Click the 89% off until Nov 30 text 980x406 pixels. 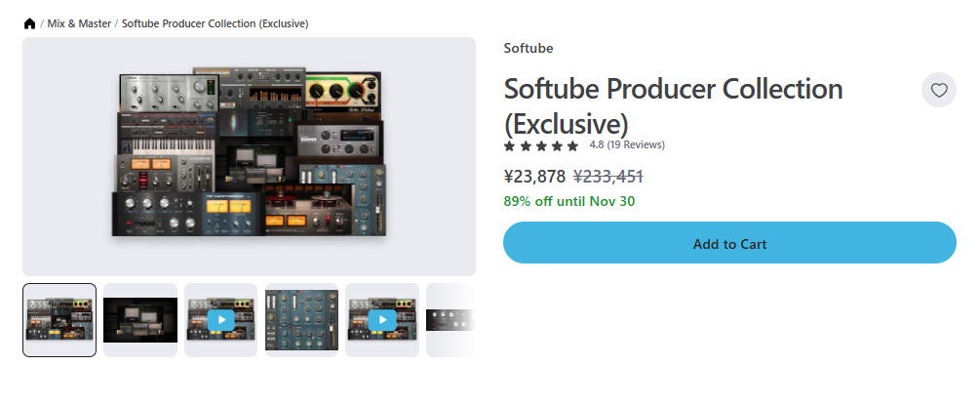click(568, 201)
